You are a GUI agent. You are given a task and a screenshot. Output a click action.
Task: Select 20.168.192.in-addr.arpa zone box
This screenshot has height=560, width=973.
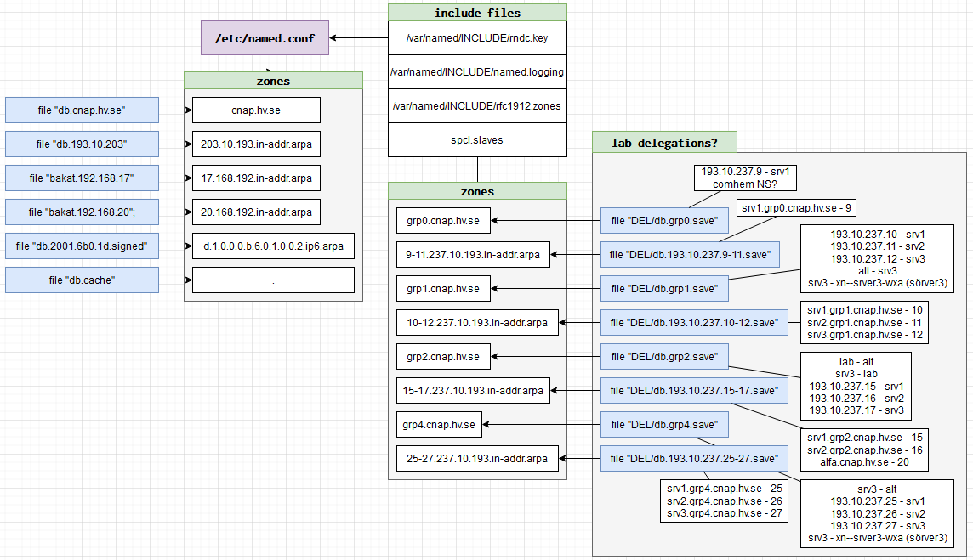pos(256,212)
